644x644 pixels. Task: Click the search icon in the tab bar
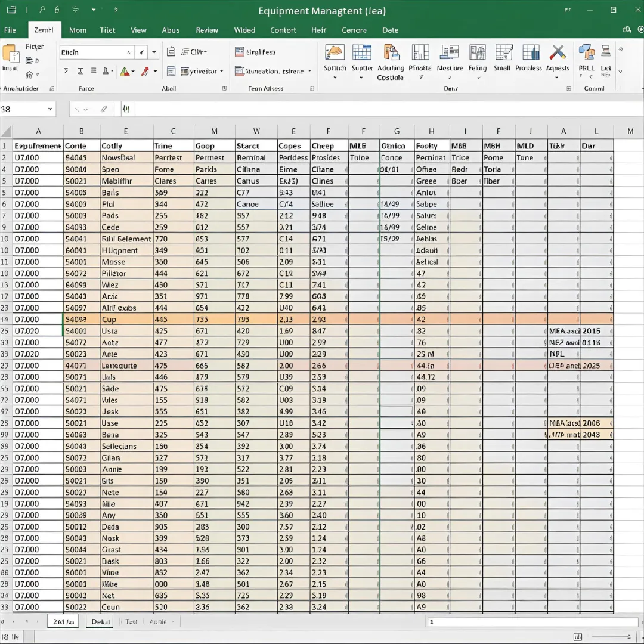(626, 30)
